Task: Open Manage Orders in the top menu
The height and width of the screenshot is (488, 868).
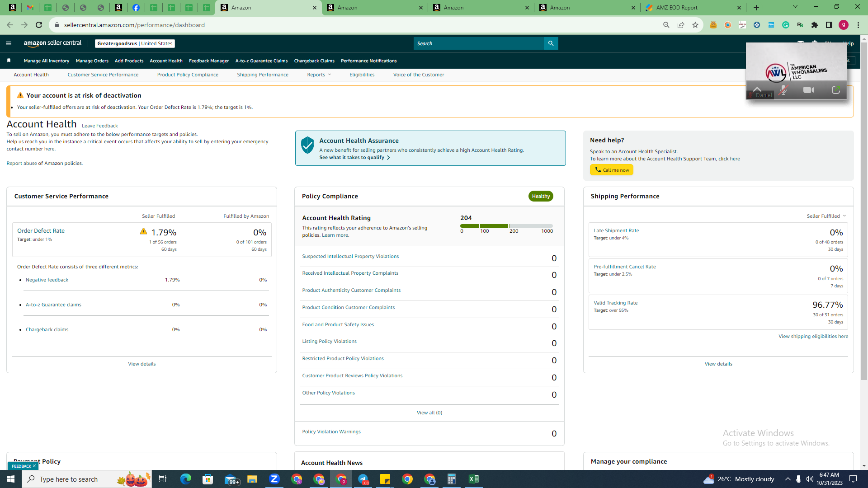Action: pos(92,61)
